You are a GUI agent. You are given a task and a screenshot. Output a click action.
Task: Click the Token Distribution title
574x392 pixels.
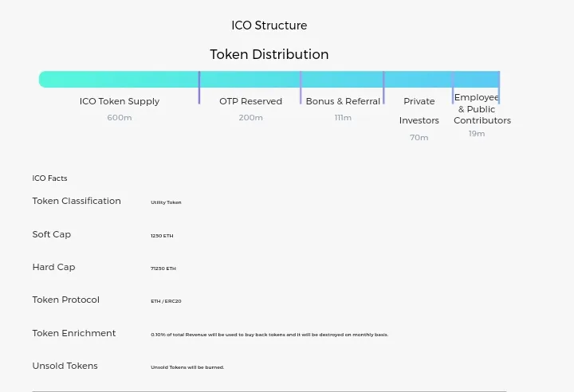269,54
